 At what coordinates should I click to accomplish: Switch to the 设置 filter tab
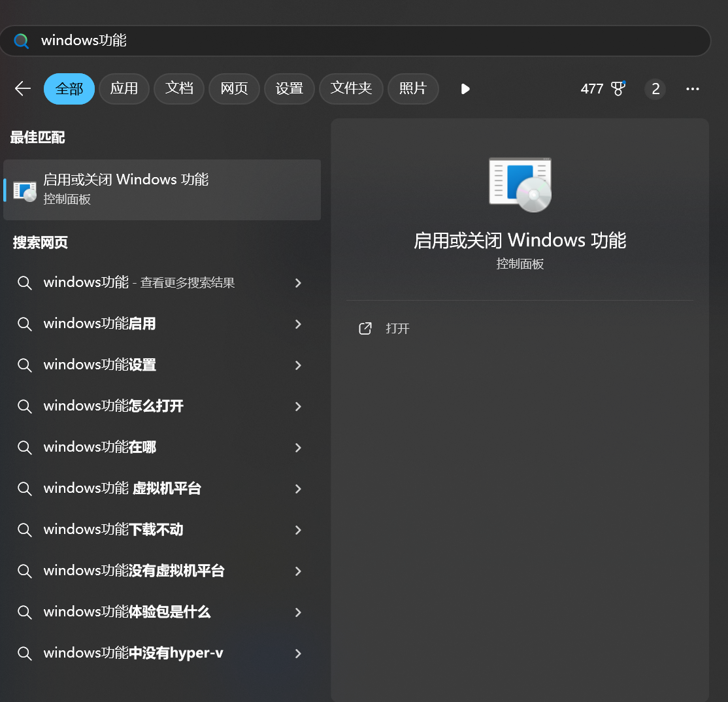[x=290, y=88]
